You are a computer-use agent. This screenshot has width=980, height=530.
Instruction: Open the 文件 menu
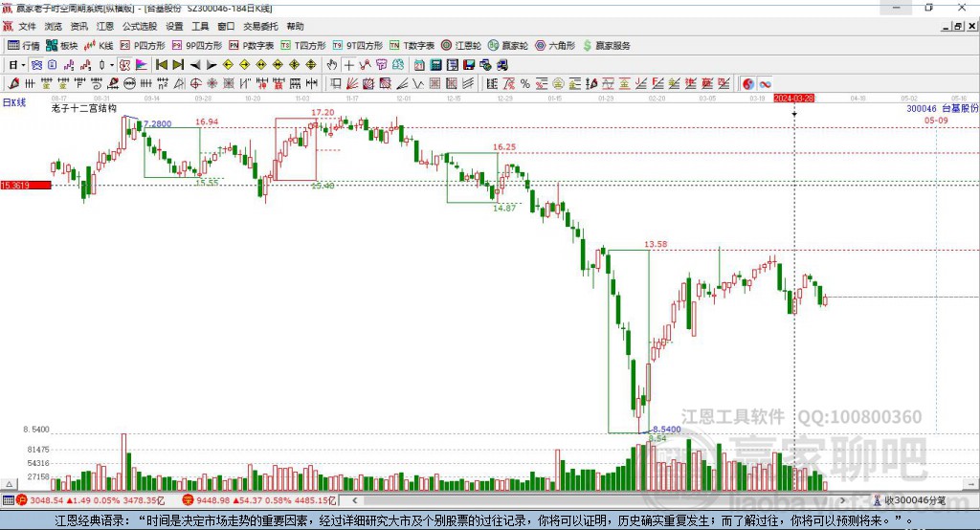(x=27, y=26)
